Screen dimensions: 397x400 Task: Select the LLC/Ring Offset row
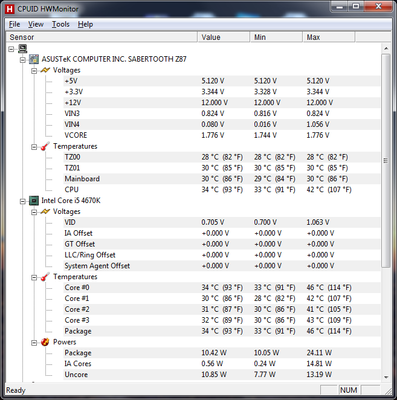(222, 255)
